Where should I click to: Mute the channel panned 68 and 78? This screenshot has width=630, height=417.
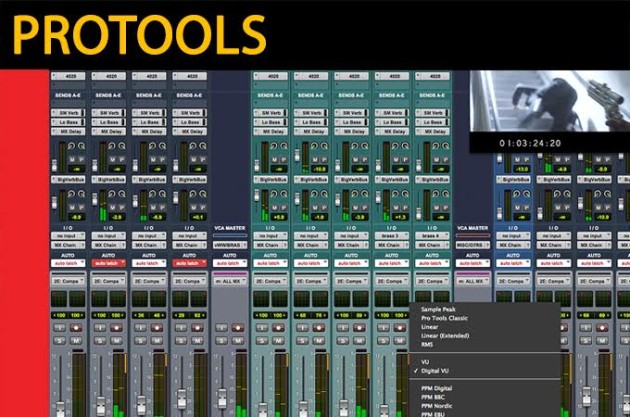(x=319, y=341)
